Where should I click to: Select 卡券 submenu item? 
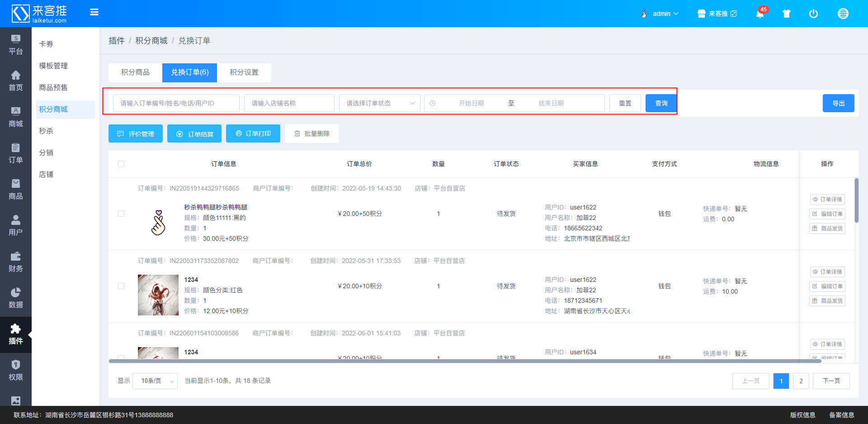(x=66, y=44)
